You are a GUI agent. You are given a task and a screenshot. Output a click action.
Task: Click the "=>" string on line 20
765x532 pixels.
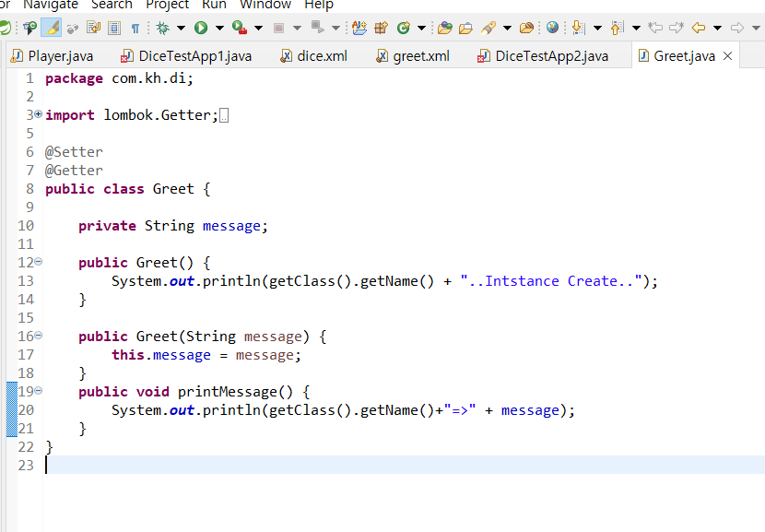[x=460, y=410]
